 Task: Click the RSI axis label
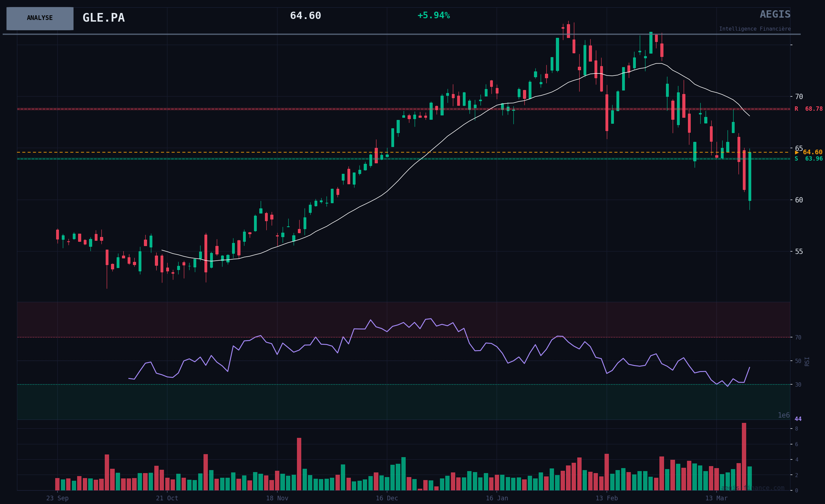pos(807,361)
